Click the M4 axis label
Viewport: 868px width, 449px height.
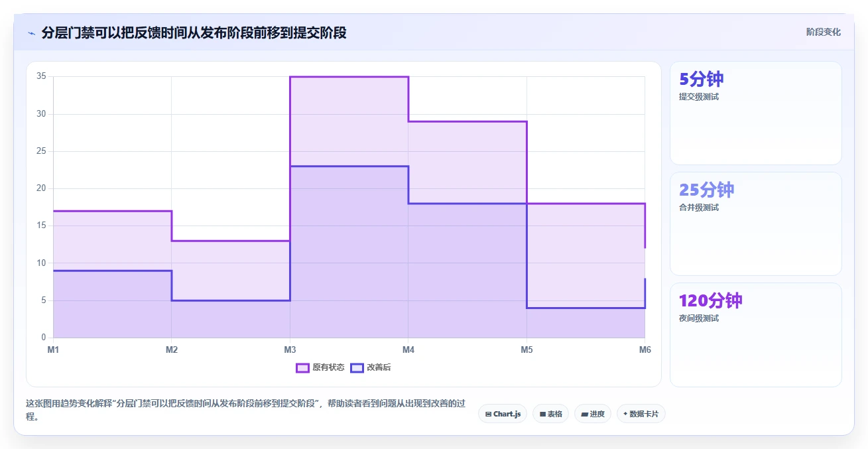coord(408,350)
